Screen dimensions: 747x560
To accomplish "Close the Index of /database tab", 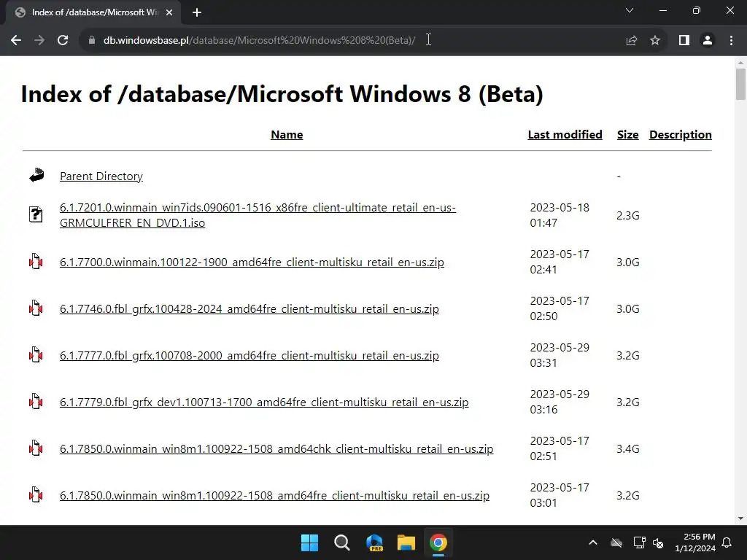I will point(169,13).
